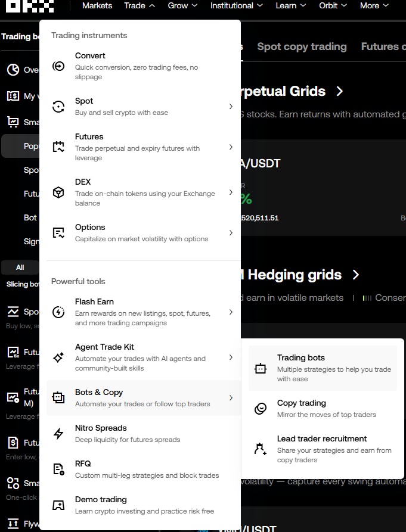Click the Flywheel sidebar icon

[13, 524]
